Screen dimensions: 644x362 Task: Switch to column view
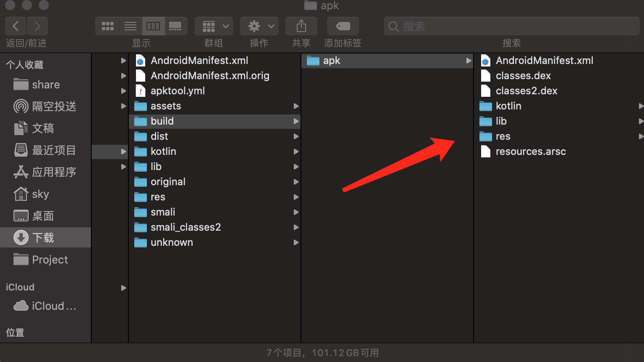click(153, 26)
